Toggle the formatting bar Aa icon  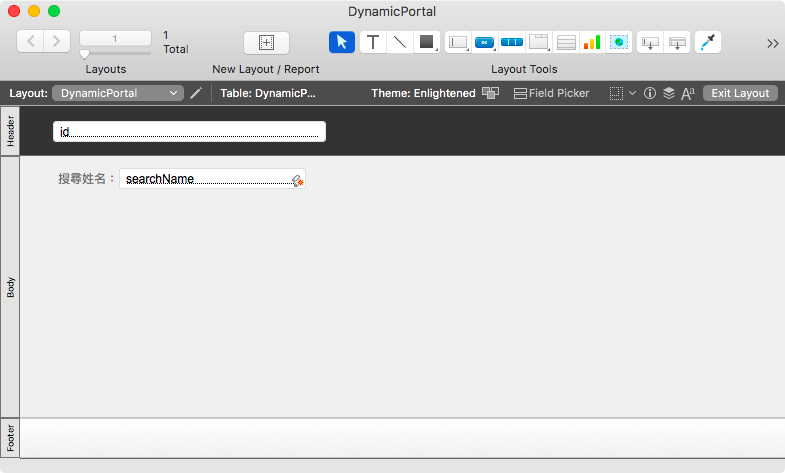coord(688,93)
